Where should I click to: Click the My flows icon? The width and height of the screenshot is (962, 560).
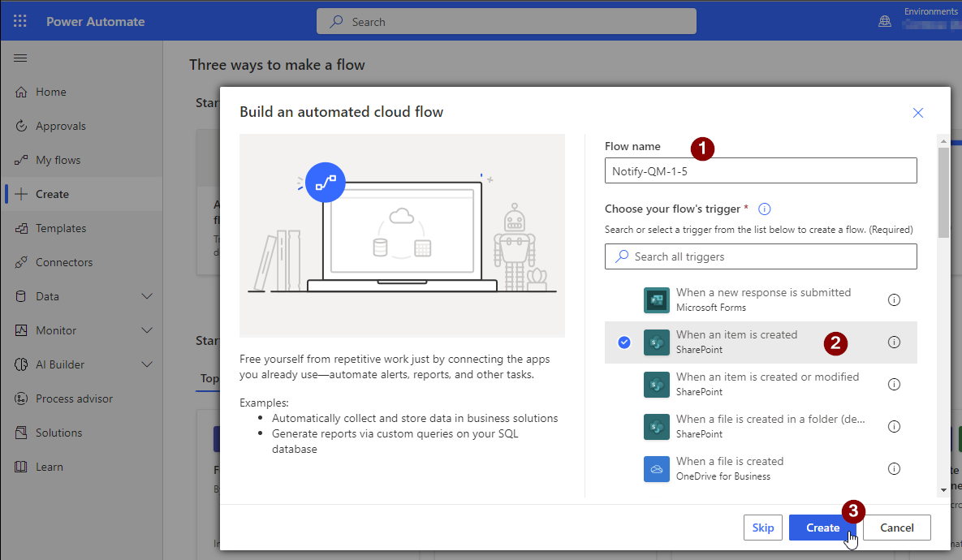21,160
